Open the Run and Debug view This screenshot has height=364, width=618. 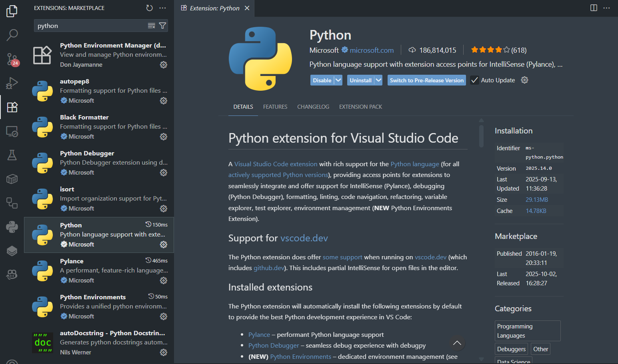(x=12, y=83)
